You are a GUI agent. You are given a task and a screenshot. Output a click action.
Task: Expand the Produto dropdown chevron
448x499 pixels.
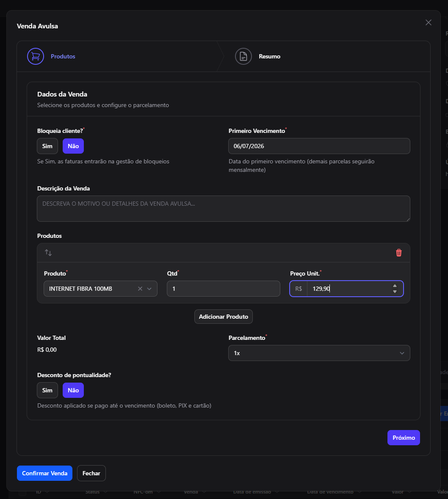[149, 289]
